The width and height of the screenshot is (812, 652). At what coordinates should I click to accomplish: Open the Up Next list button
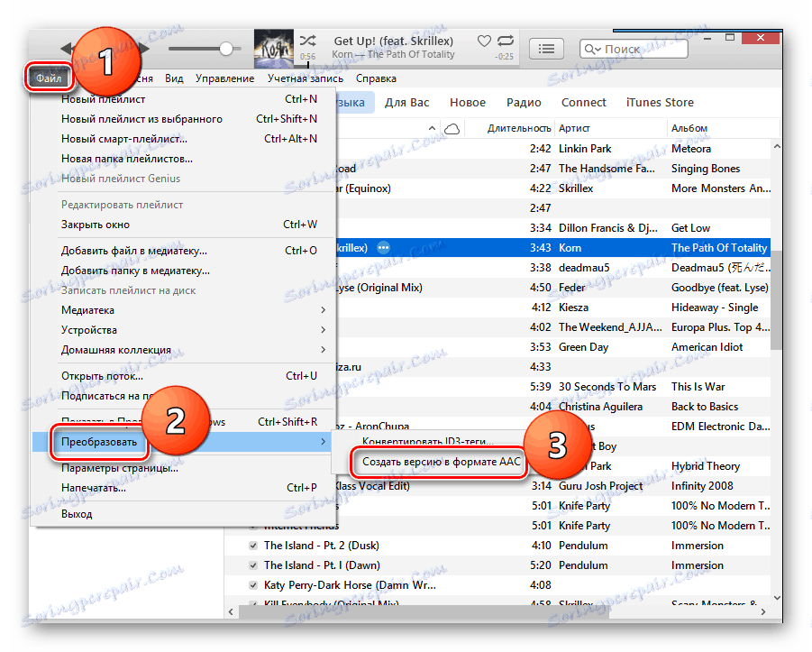[546, 49]
